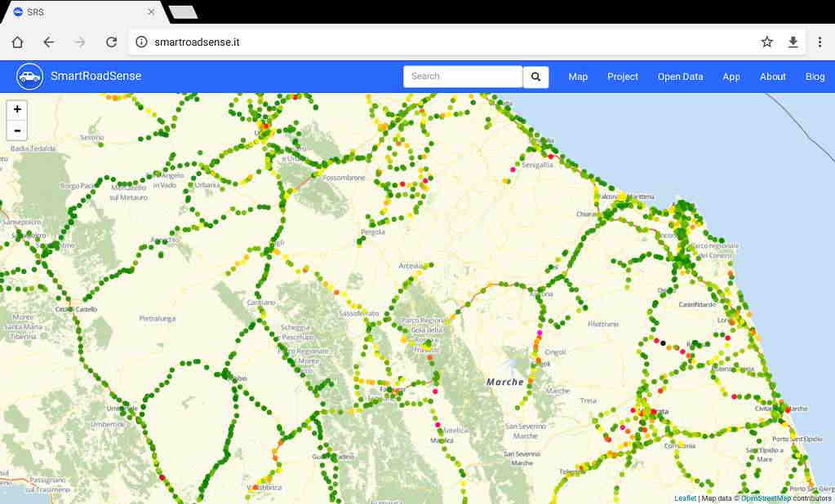Viewport: 835px width, 504px height.
Task: Go to Open Data section
Action: [680, 77]
